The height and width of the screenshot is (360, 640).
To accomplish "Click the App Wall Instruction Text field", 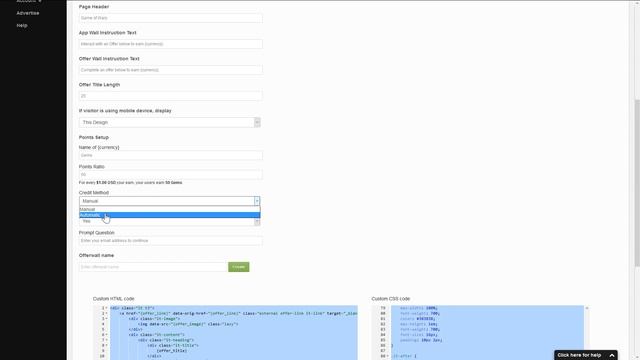I will pyautogui.click(x=171, y=44).
